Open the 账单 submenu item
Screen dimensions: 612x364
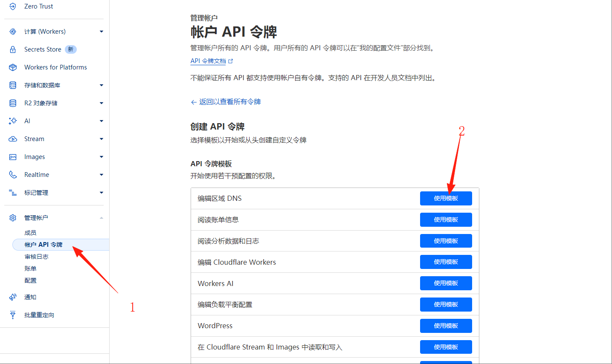pyautogui.click(x=30, y=269)
